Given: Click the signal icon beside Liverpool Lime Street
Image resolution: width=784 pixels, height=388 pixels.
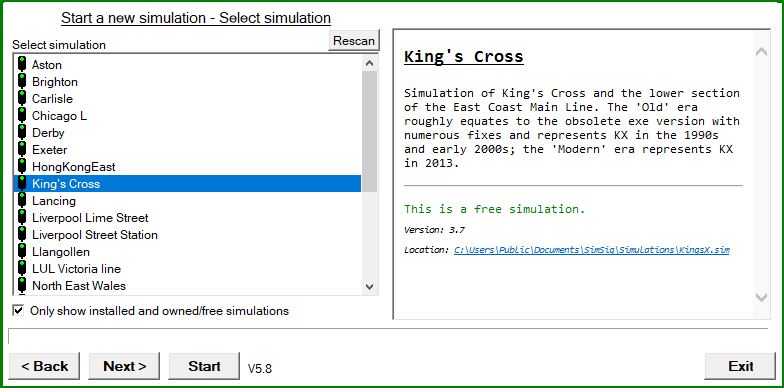Looking at the screenshot, I should 22,218.
